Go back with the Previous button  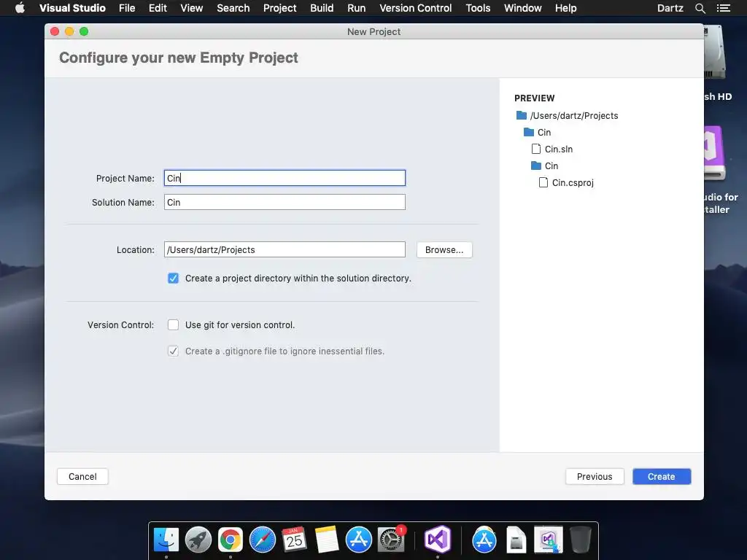coord(595,477)
